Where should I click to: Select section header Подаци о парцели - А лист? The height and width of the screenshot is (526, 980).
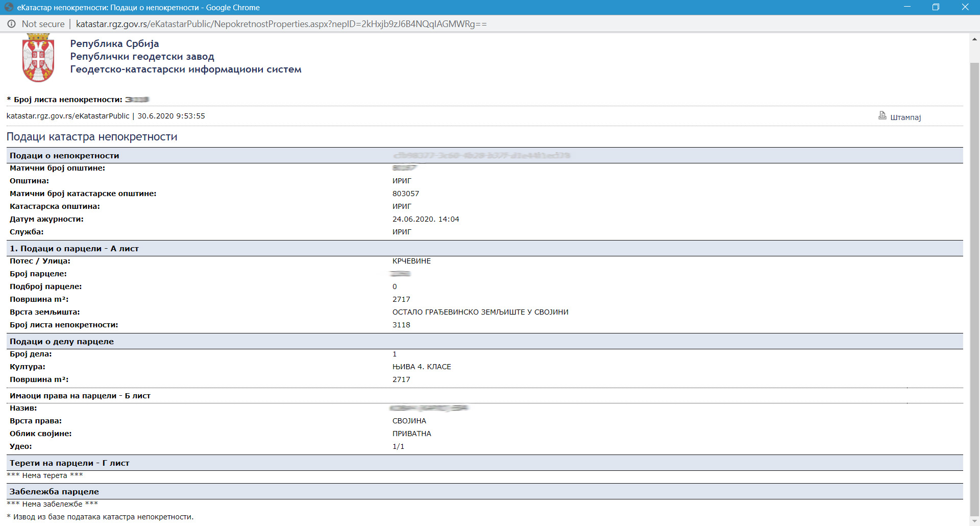tap(75, 249)
